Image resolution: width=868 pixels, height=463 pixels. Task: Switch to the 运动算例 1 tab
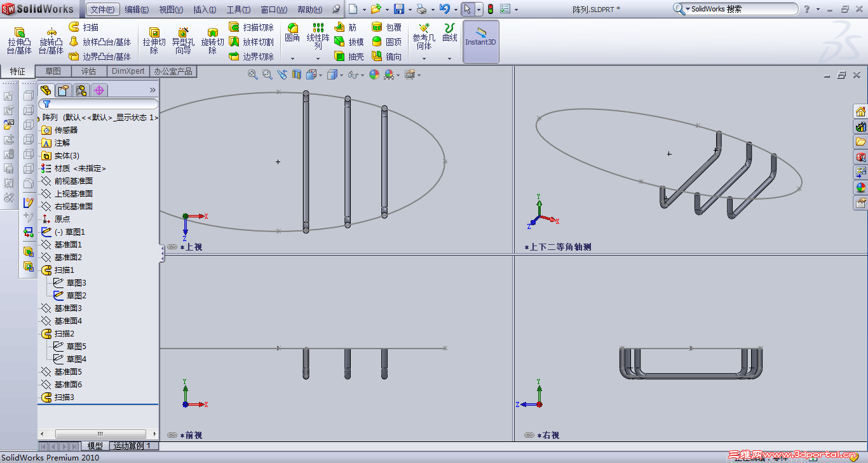click(132, 446)
